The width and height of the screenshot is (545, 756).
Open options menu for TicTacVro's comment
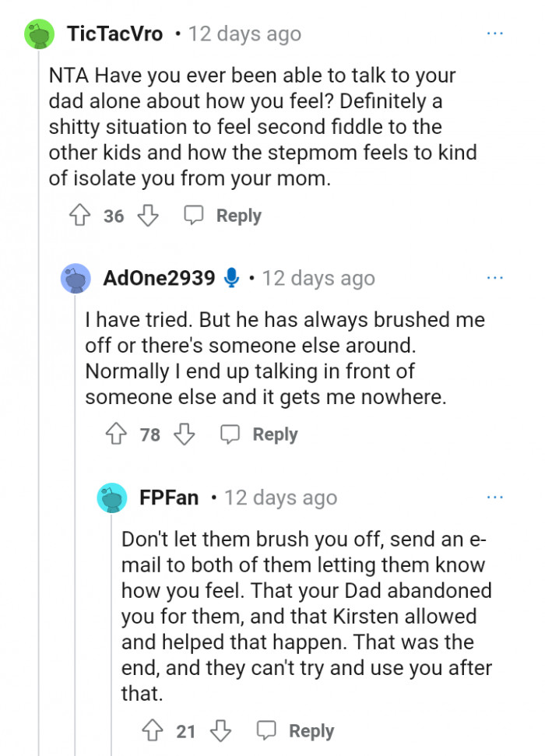[494, 34]
